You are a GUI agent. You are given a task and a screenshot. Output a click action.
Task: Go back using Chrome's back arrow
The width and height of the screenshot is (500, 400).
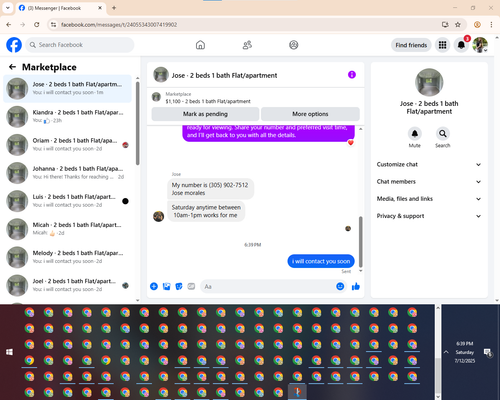(x=9, y=24)
